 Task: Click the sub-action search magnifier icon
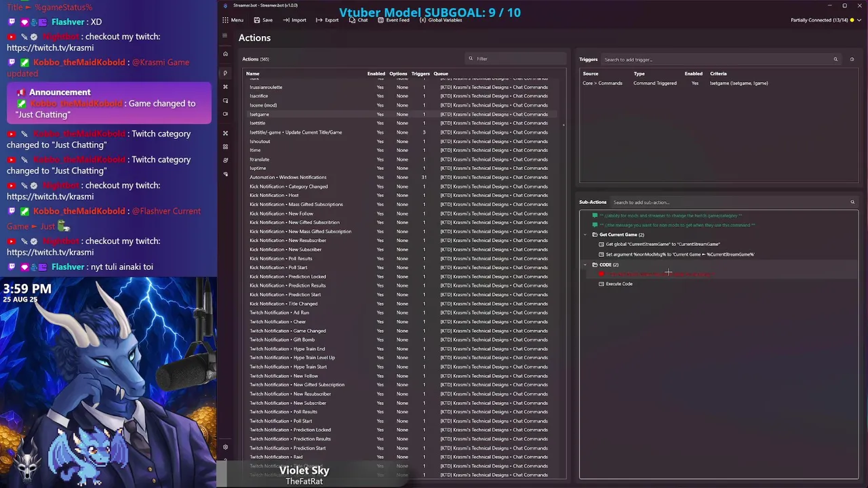(x=852, y=202)
